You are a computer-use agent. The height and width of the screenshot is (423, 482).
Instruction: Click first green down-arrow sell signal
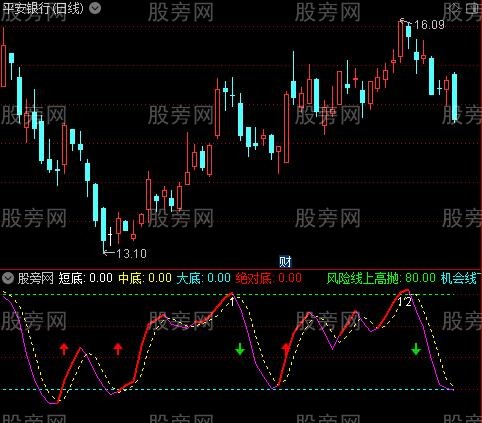point(240,349)
